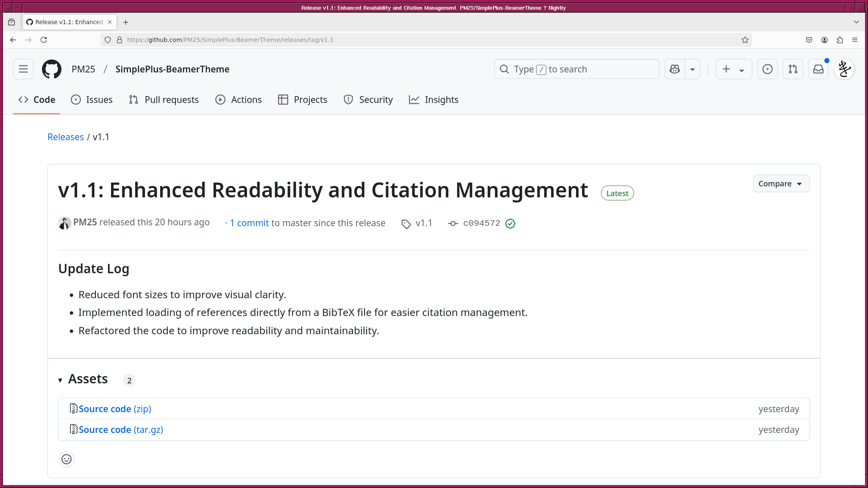Open the Releases breadcrumb link
Viewport: 868px width, 488px height.
[66, 137]
